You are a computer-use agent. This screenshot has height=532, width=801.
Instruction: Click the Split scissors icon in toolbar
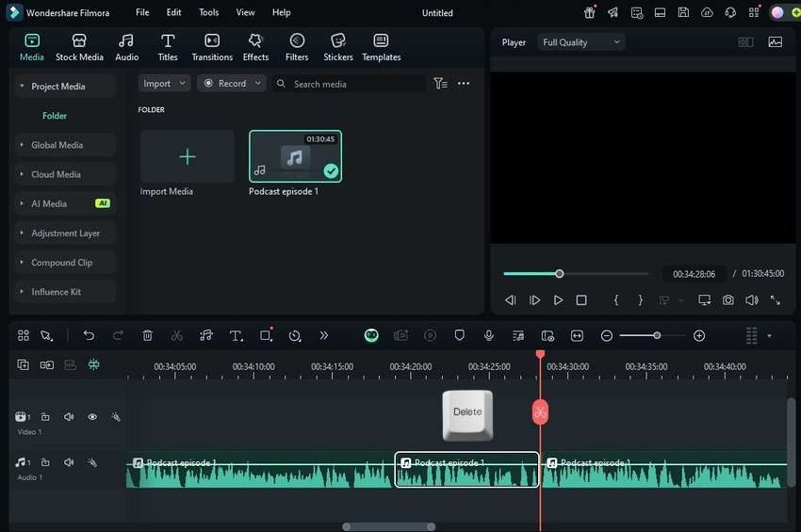pyautogui.click(x=177, y=335)
